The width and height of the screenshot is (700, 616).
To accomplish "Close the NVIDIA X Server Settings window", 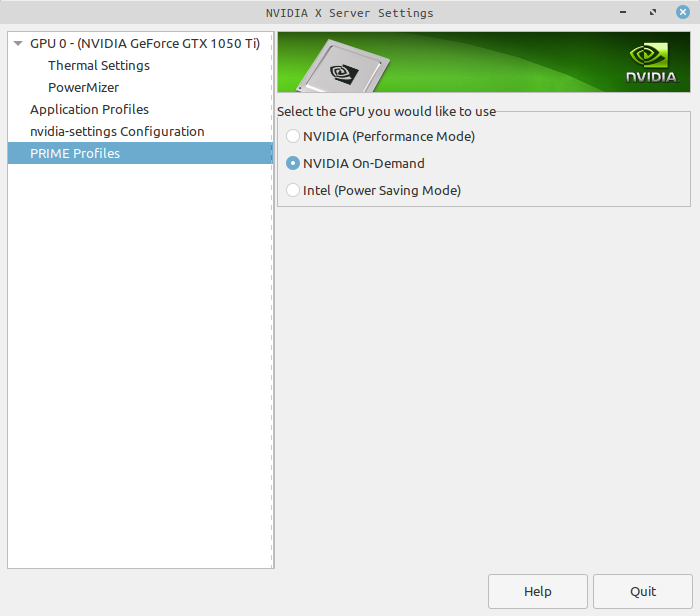I will coord(683,12).
